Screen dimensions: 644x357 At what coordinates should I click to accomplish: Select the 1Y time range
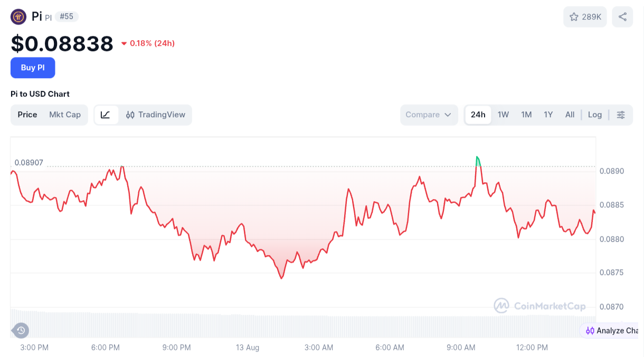(548, 115)
